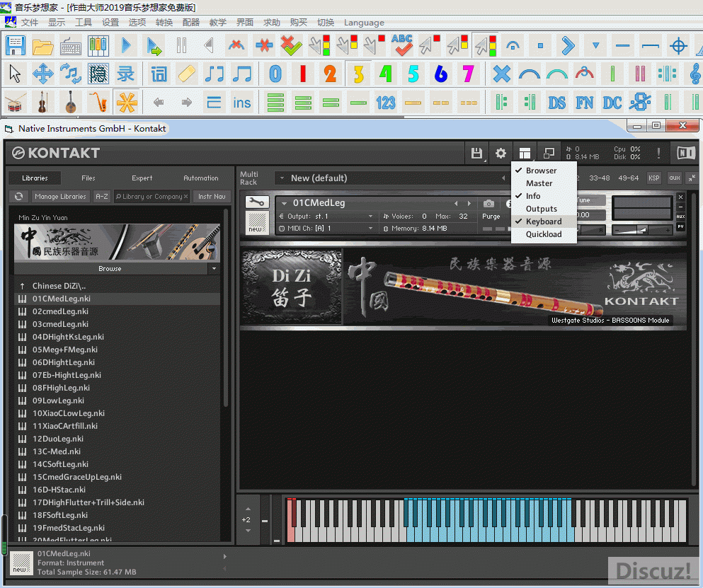Select the arrow pointer tool
Screen dimensions: 703x588
(x=15, y=74)
